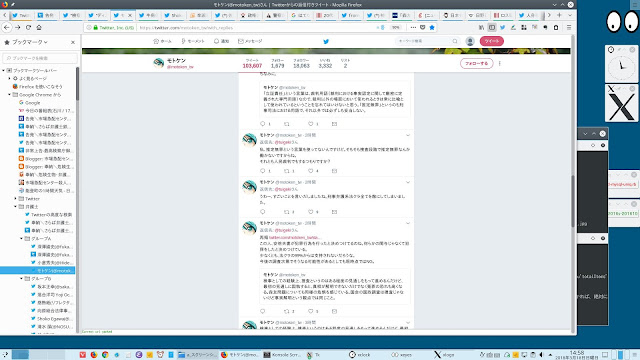Open the profile avatar account menu
The image size is (640, 360).
pyautogui.click(x=470, y=41)
